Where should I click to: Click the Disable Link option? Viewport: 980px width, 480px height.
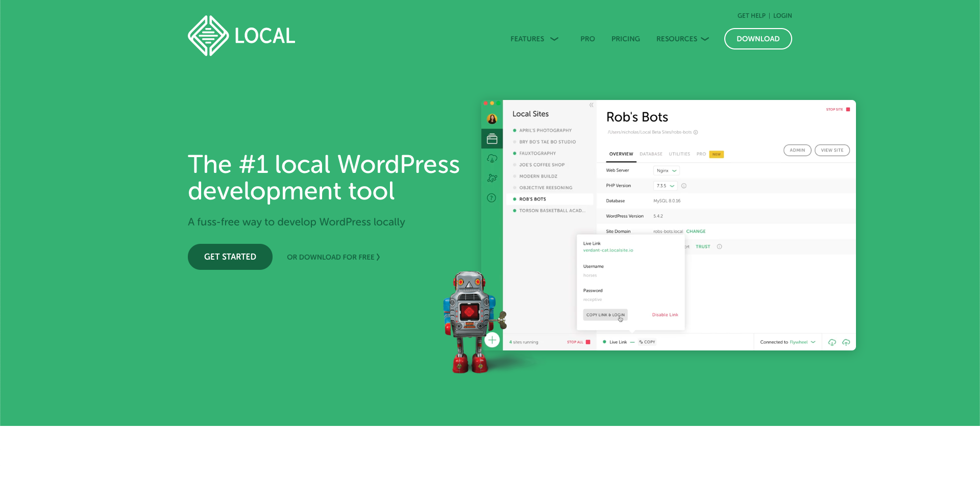(x=665, y=315)
